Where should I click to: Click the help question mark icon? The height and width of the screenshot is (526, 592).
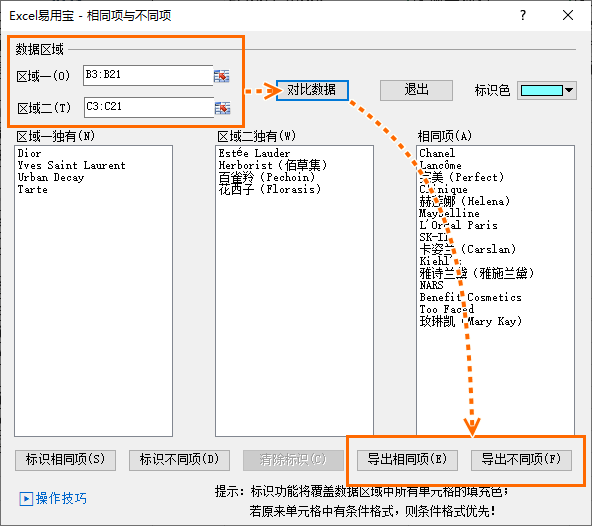tap(523, 15)
